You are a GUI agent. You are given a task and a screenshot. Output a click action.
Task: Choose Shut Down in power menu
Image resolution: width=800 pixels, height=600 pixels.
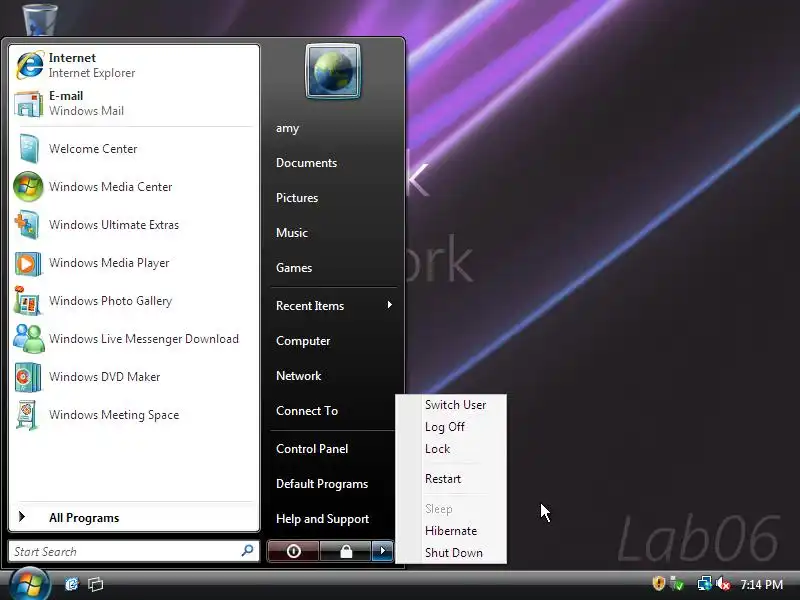pyautogui.click(x=454, y=553)
